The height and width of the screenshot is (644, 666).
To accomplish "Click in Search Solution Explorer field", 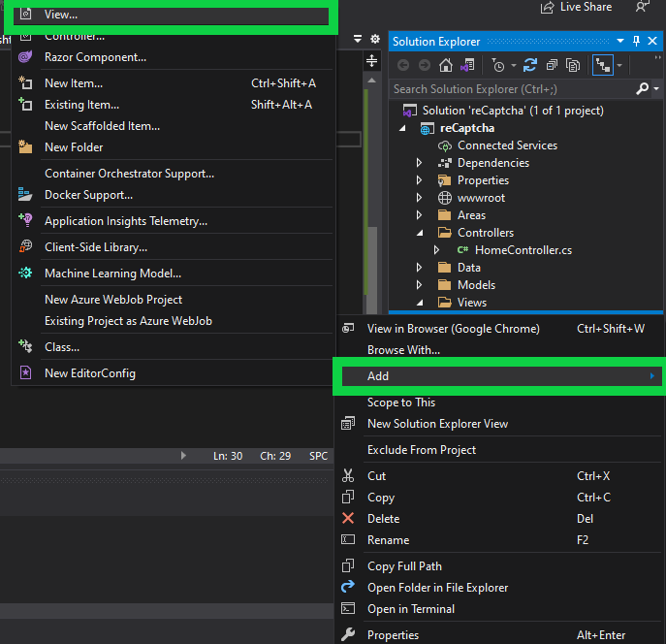I will (512, 89).
